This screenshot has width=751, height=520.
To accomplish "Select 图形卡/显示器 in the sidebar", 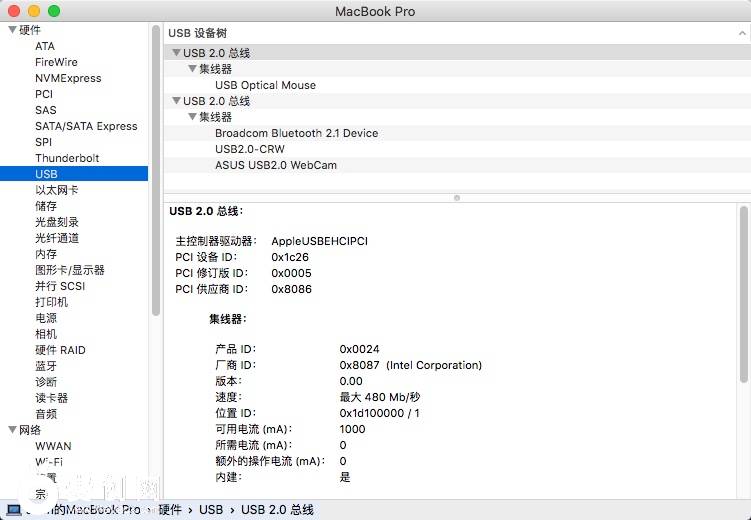I will pos(69,270).
